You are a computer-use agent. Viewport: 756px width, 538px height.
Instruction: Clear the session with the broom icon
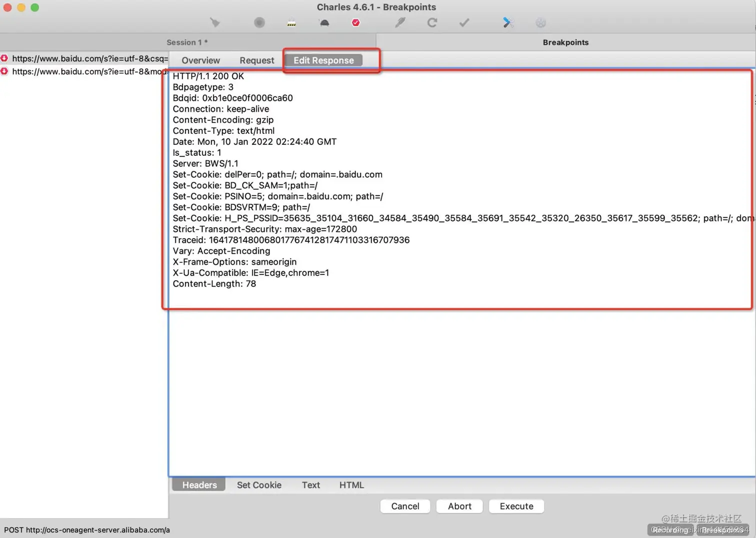[215, 22]
